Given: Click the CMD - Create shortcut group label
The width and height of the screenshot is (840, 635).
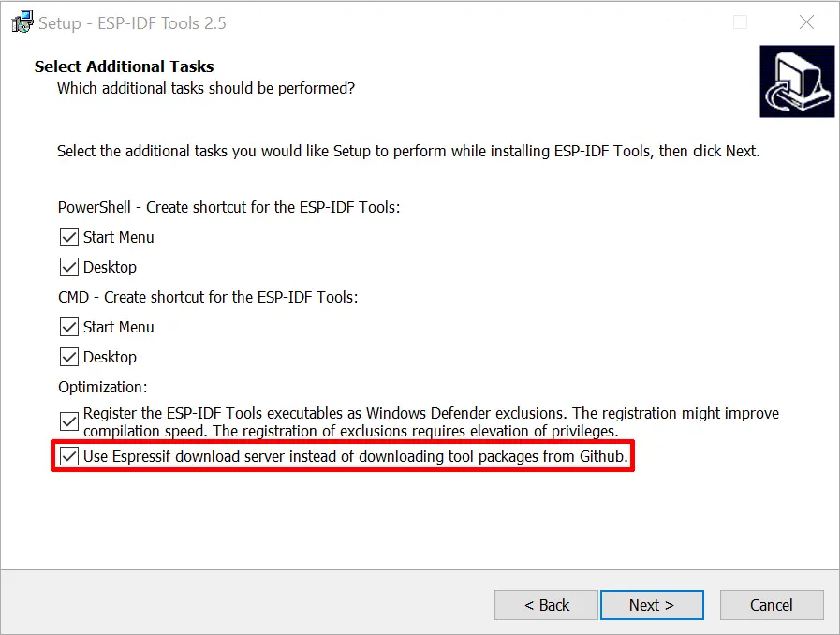Looking at the screenshot, I should pos(208,298).
